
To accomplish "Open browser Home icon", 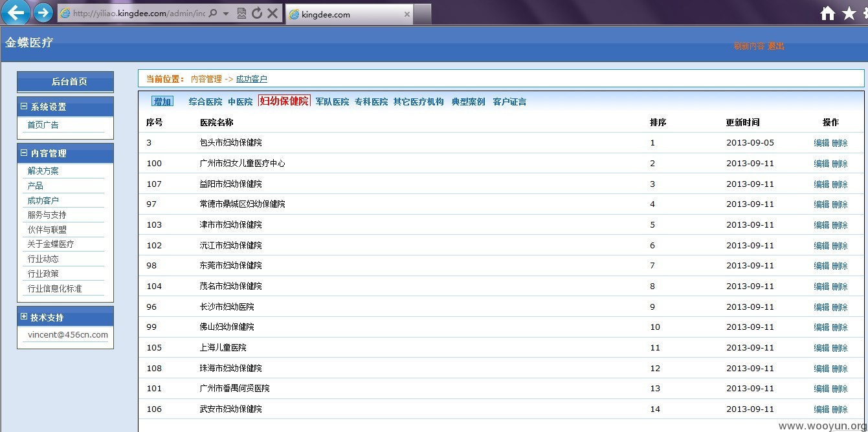I will tap(827, 14).
